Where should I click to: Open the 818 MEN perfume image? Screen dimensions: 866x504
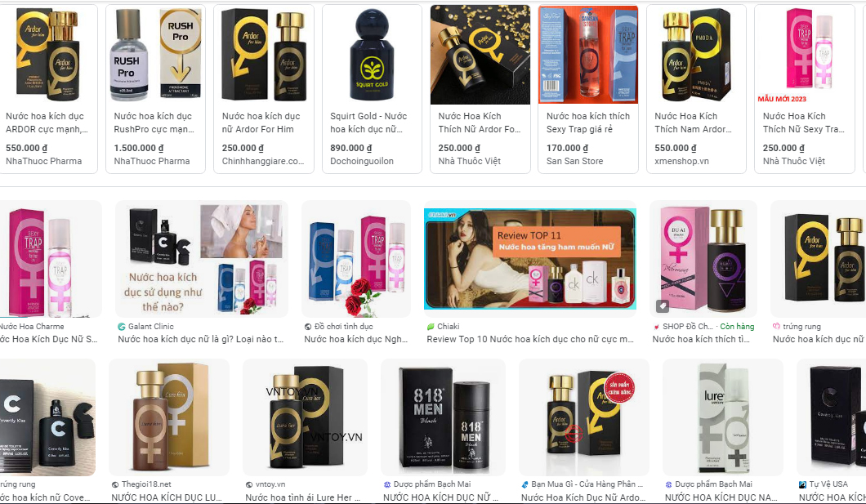point(443,417)
